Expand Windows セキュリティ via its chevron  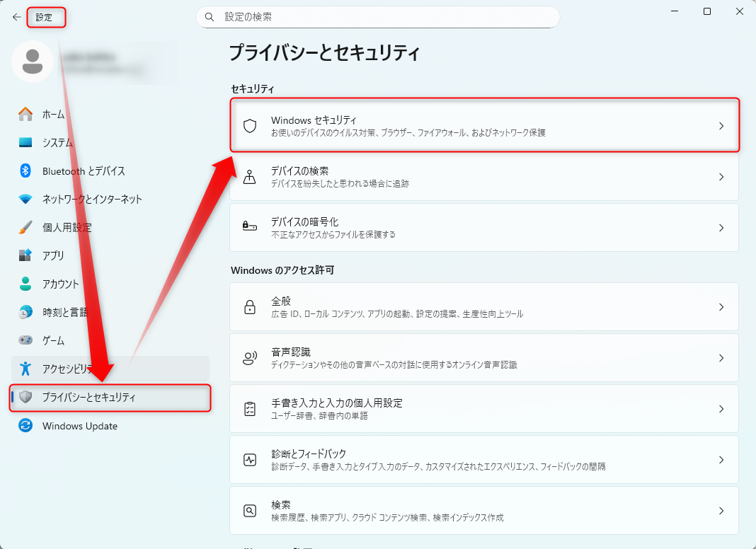[x=721, y=127]
